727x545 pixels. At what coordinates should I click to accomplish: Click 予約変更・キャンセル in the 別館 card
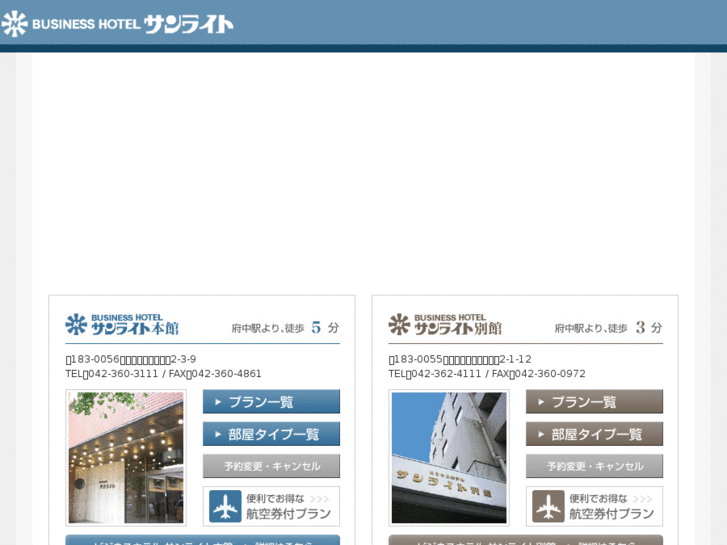click(x=594, y=466)
